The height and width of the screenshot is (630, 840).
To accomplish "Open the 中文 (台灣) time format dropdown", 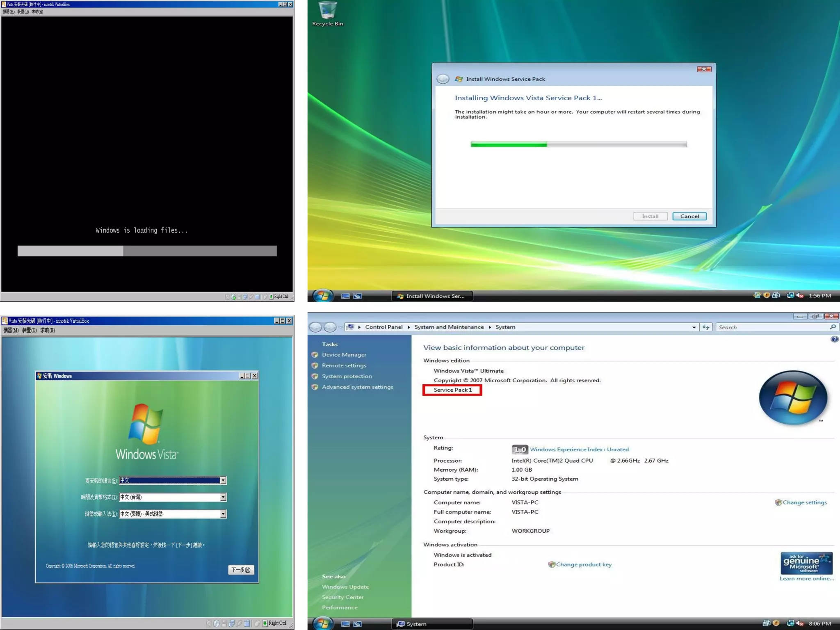I will (x=223, y=497).
